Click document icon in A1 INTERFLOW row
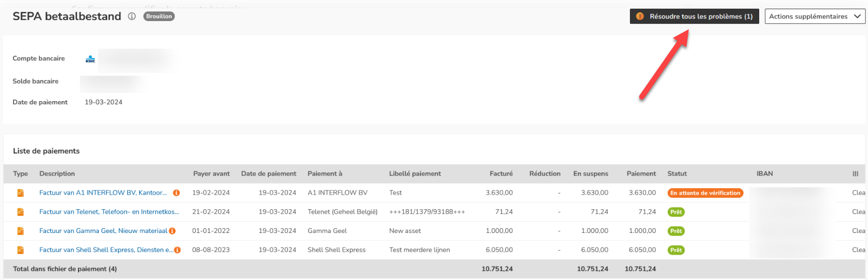868x280 pixels. (21, 193)
